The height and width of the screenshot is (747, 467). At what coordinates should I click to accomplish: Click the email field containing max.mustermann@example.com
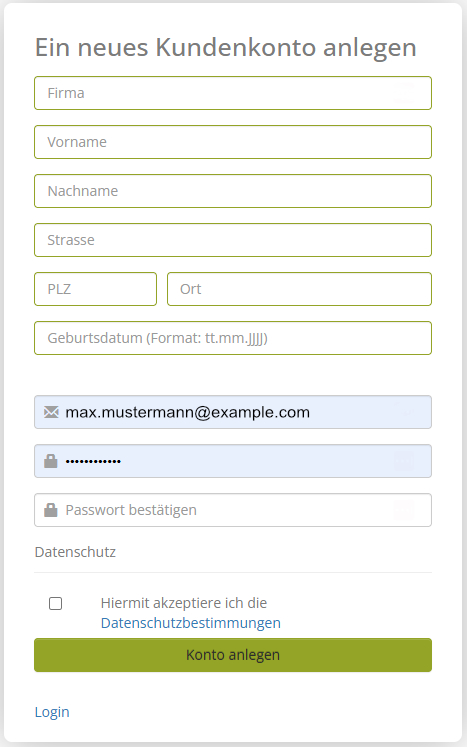click(x=233, y=412)
